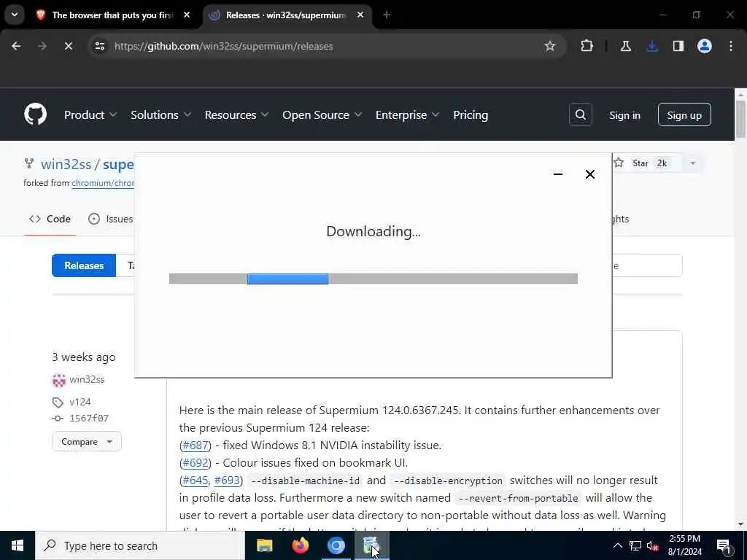
Task: Open File Explorer from taskbar
Action: [x=264, y=545]
